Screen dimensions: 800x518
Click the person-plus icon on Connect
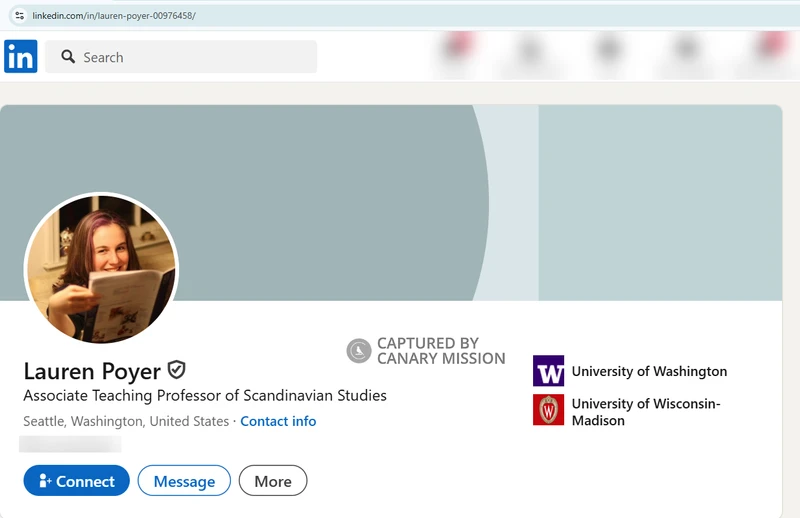[44, 481]
